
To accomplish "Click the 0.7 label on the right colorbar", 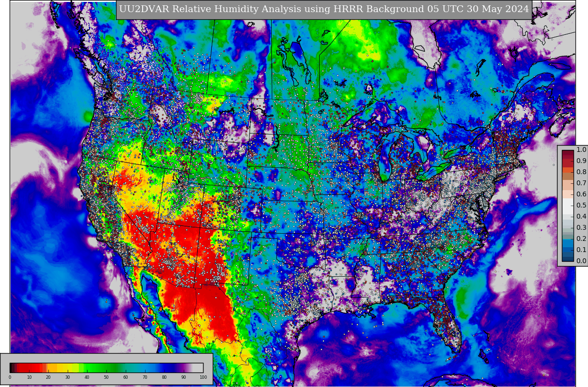I will click(581, 183).
